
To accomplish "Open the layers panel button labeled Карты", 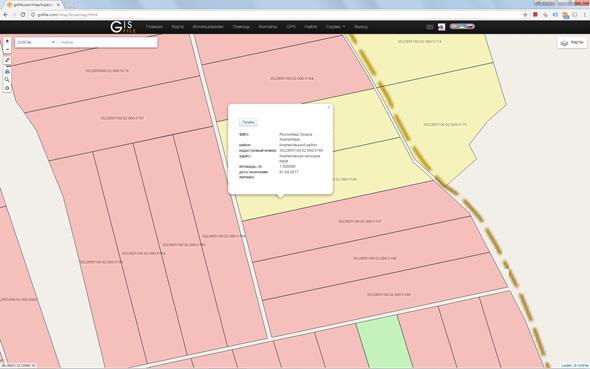I will pos(572,43).
